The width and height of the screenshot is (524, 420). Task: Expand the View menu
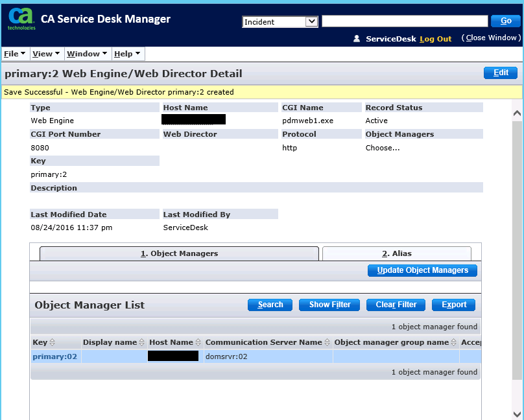click(46, 54)
